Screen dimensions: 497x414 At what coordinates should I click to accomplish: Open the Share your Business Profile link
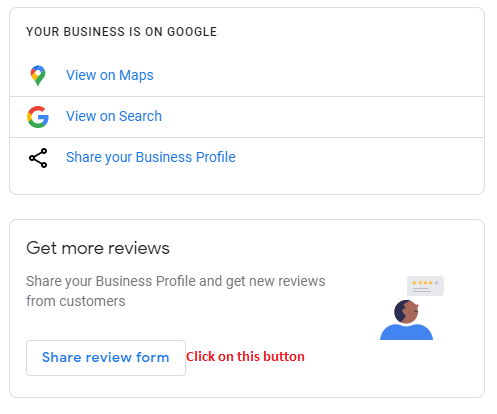pyautogui.click(x=151, y=157)
